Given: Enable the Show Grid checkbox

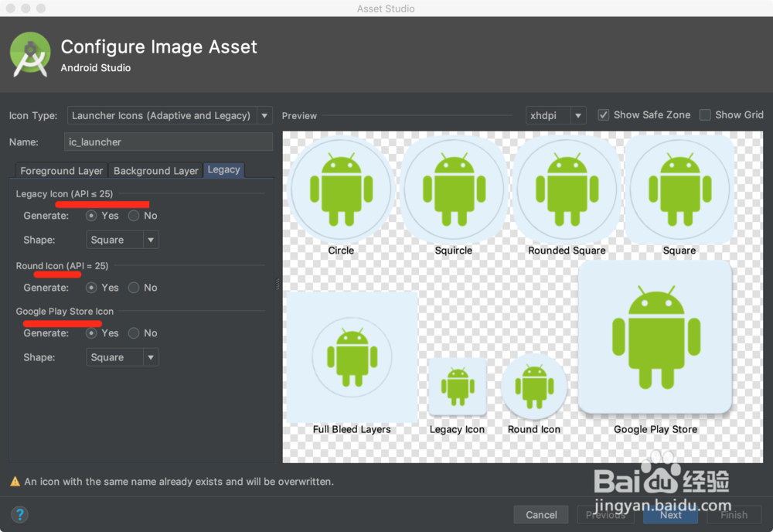Looking at the screenshot, I should click(705, 115).
